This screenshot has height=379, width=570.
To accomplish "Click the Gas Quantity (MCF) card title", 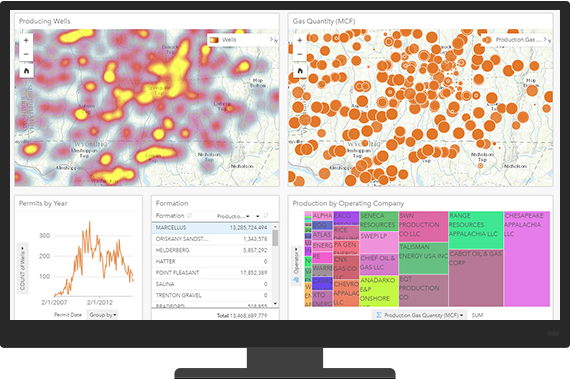I will [324, 21].
